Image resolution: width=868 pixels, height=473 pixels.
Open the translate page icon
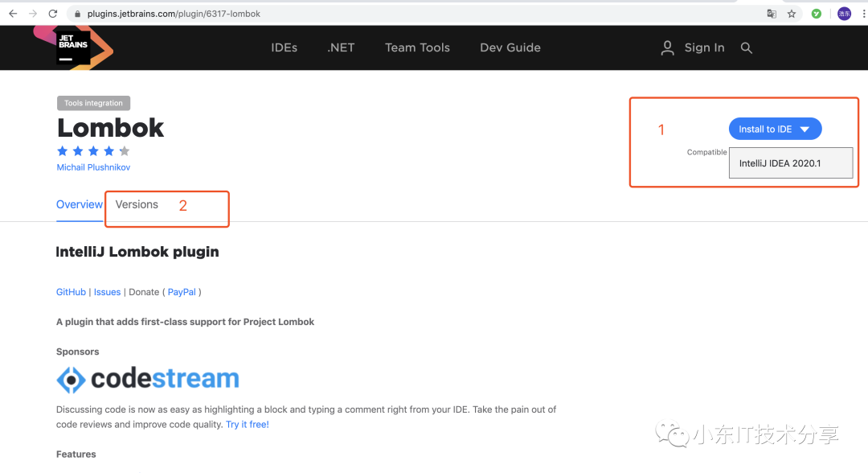click(x=771, y=14)
